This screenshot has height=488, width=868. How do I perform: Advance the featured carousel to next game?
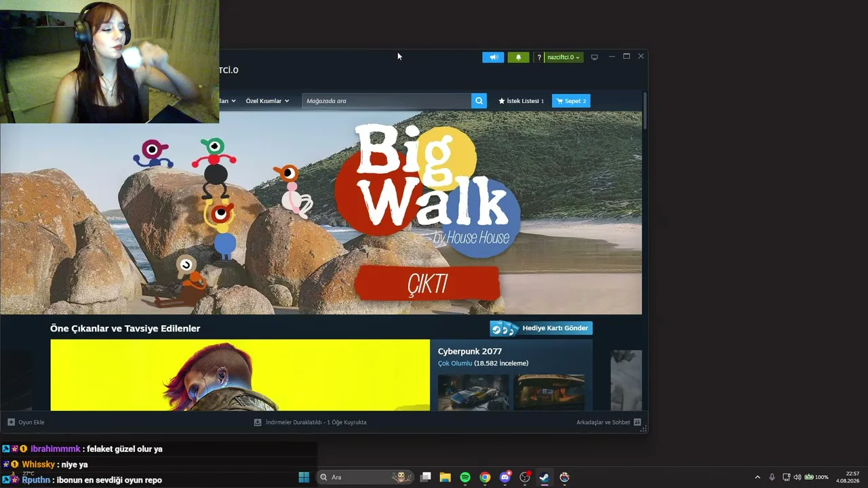click(x=626, y=380)
